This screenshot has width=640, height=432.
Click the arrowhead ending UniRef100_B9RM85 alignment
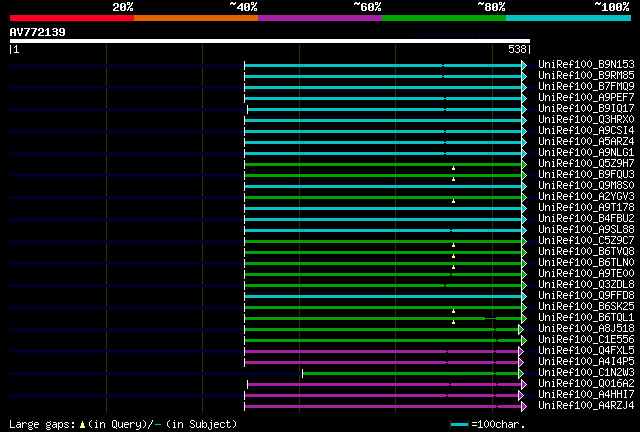(x=524, y=76)
